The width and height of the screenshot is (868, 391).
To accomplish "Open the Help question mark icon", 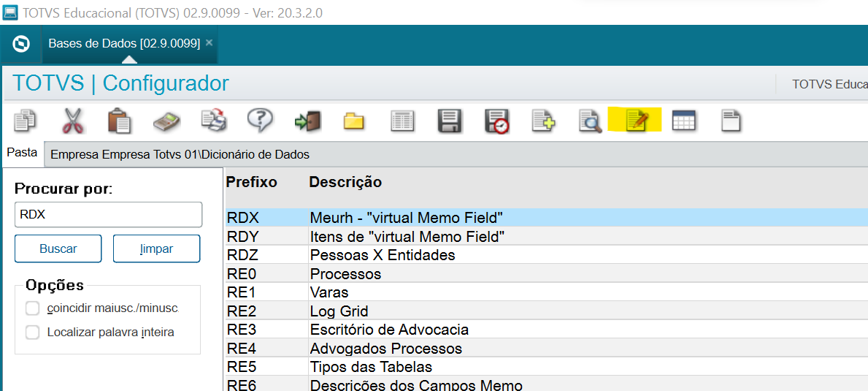I will [260, 120].
